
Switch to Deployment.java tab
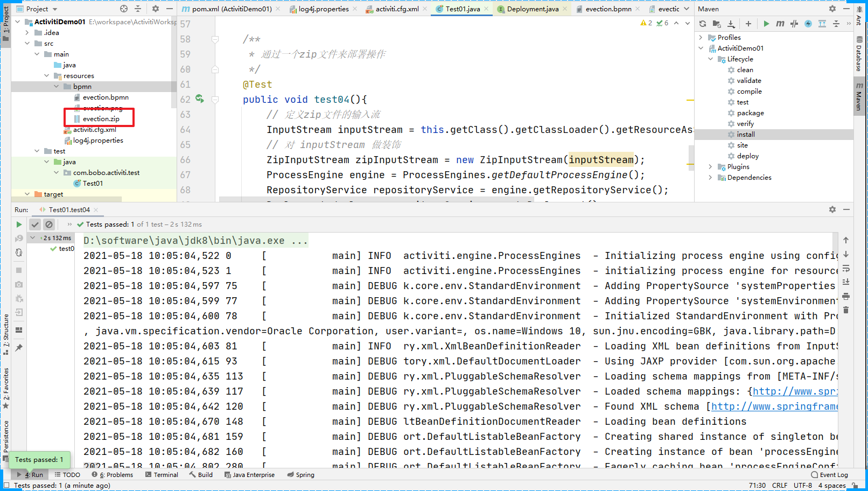pos(532,9)
